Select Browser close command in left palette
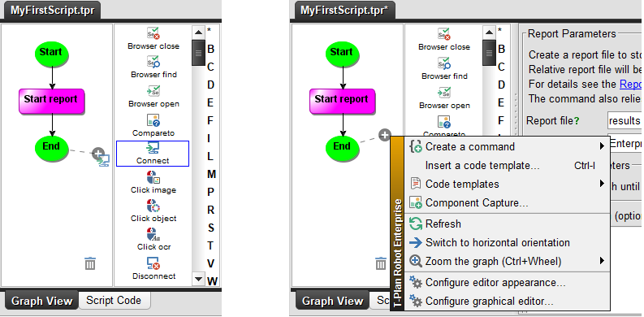The width and height of the screenshot is (644, 317). [153, 39]
